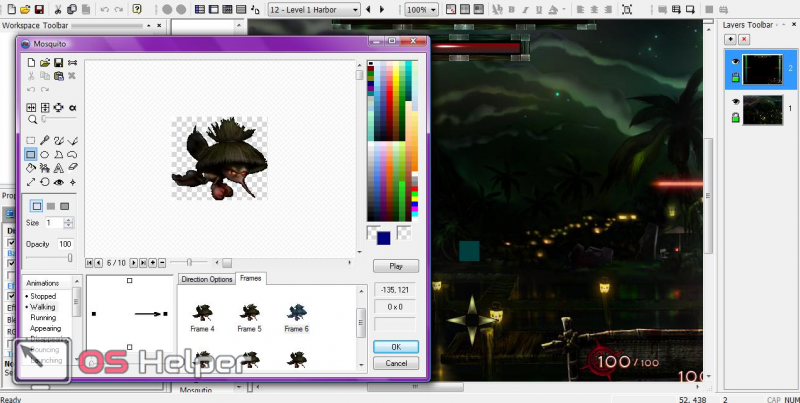Click the Paste icon in Mosquito editor
This screenshot has height=403, width=800.
click(x=59, y=76)
